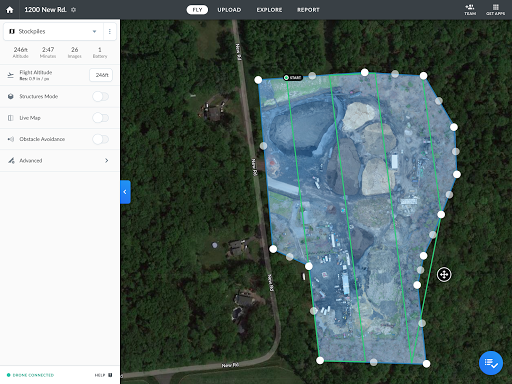512x384 pixels.
Task: Open the Report tab
Action: [x=308, y=10]
